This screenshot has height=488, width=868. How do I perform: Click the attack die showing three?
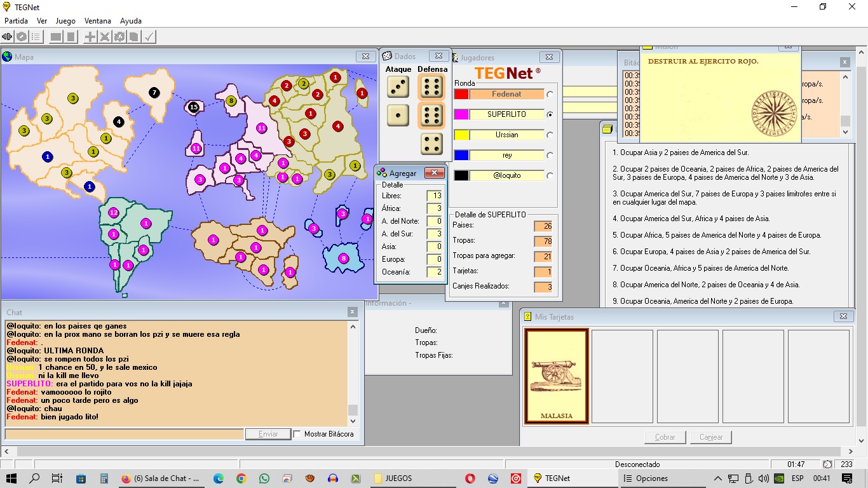tap(398, 87)
